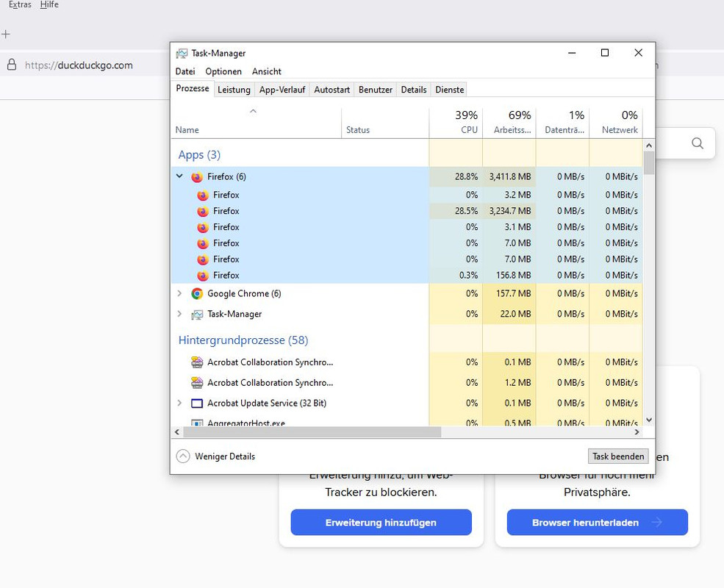Collapse the Firefox (6) process group
This screenshot has height=588, width=724.
[x=179, y=176]
